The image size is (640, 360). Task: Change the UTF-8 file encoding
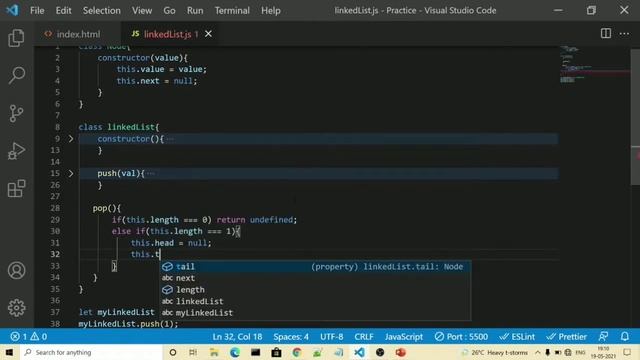click(x=331, y=337)
